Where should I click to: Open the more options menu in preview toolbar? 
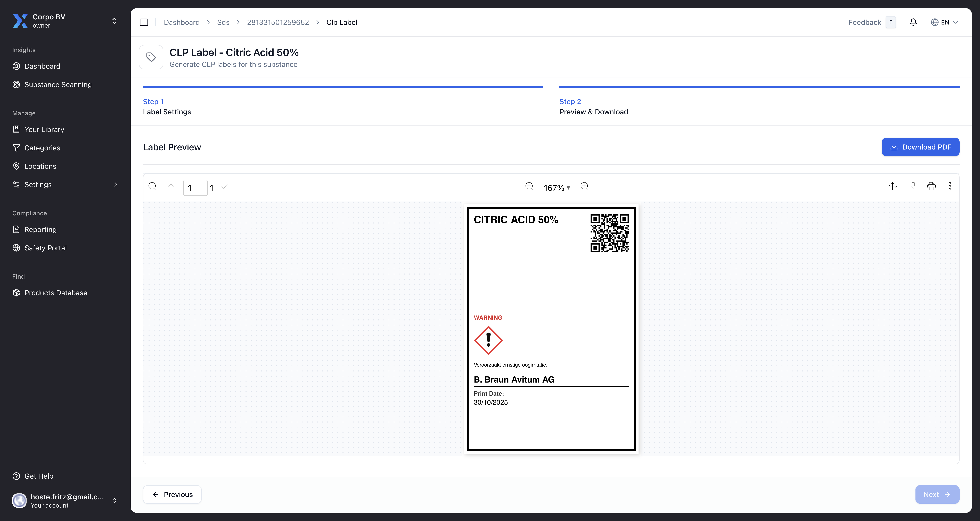950,186
